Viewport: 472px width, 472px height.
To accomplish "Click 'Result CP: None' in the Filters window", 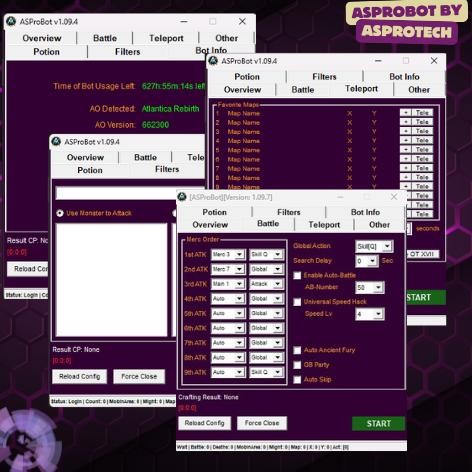I will click(76, 350).
